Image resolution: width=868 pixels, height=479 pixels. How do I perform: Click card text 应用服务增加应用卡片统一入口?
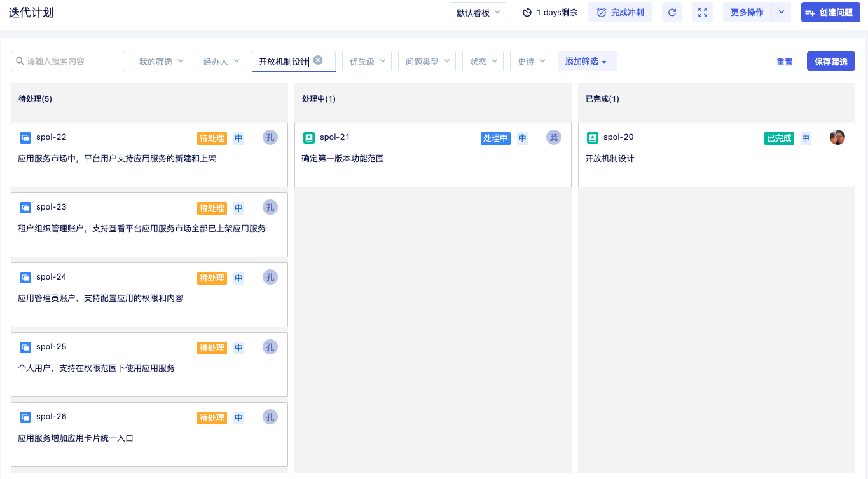point(76,438)
